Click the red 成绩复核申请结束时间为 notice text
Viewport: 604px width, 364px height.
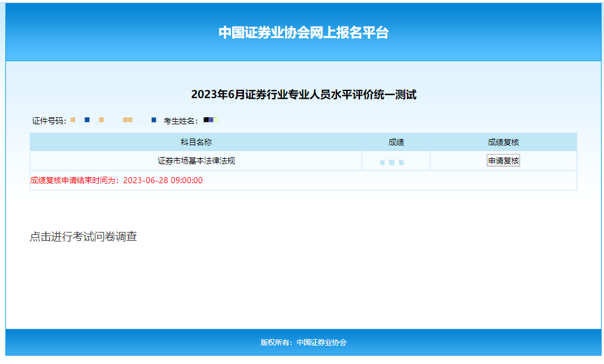[76, 180]
